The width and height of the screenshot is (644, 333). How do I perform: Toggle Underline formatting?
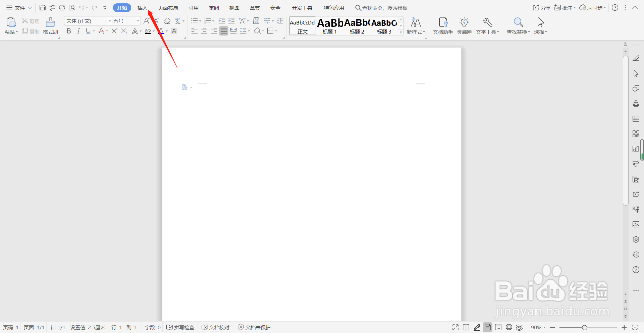click(88, 31)
